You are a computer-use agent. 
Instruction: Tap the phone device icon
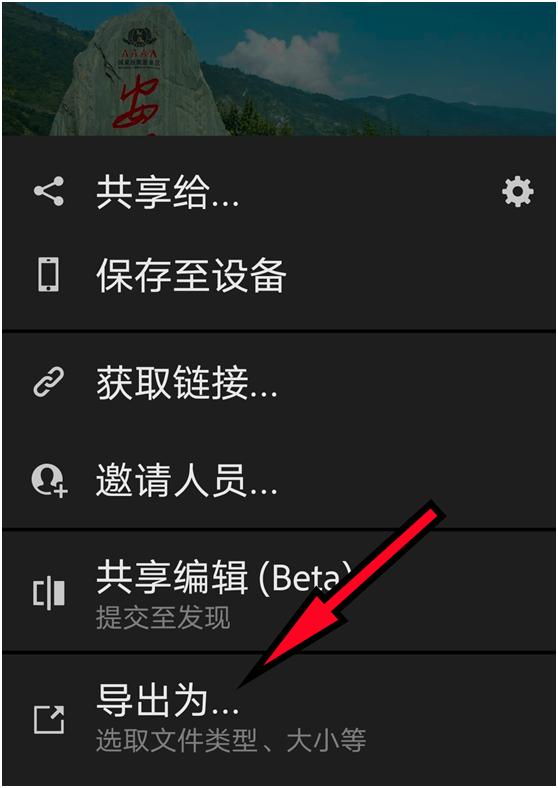click(49, 274)
